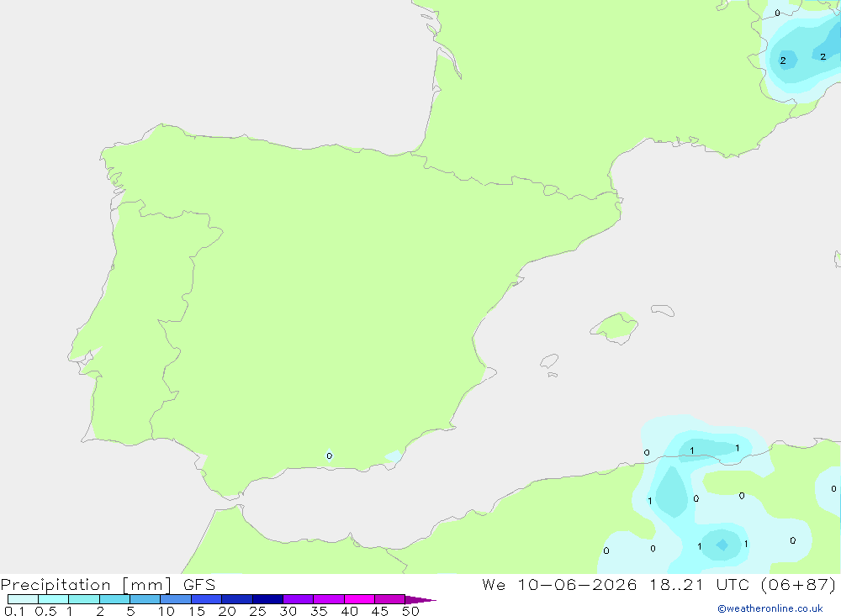The image size is (841, 616).
Task: Click the 45–50 mm legend swatch
Action: coord(390,599)
